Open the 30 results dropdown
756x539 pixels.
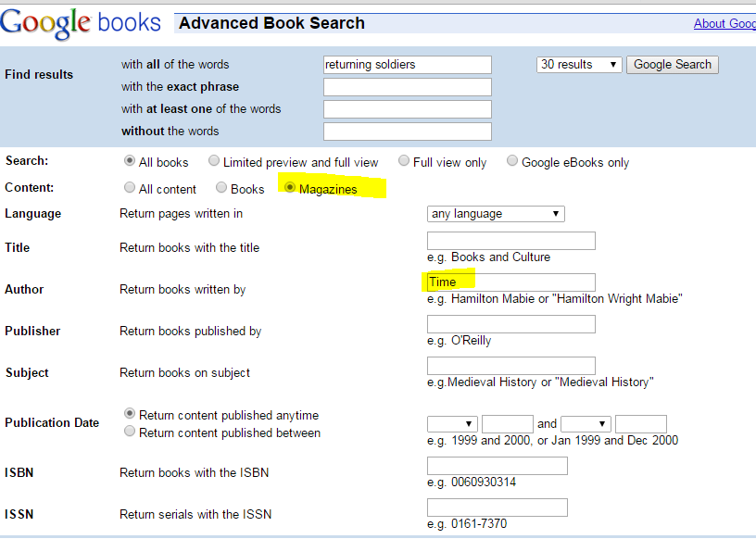579,65
